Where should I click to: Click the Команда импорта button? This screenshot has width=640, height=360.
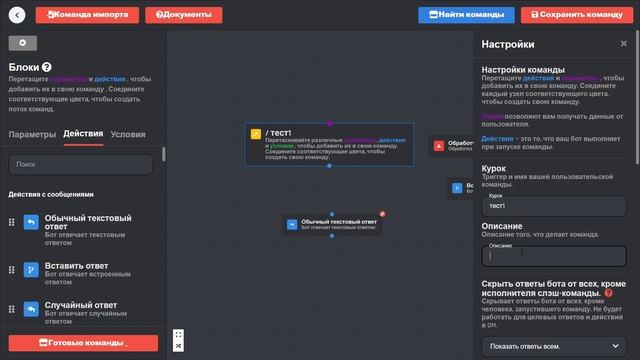[87, 15]
